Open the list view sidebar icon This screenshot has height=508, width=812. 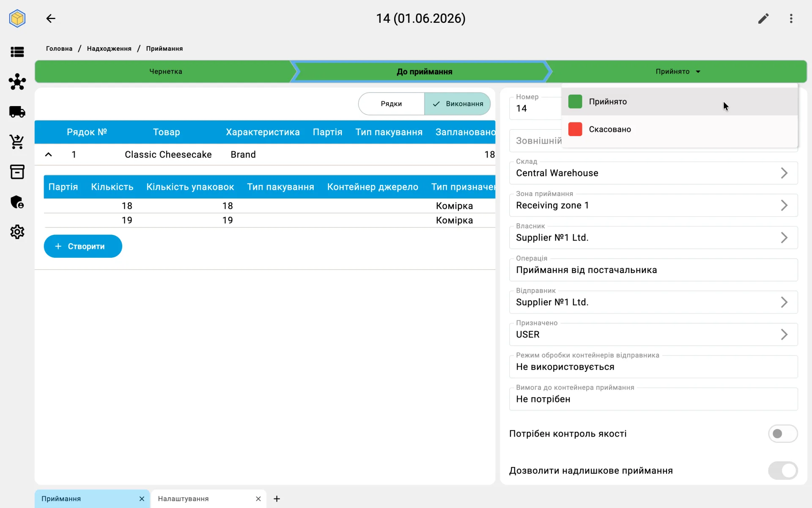17,52
